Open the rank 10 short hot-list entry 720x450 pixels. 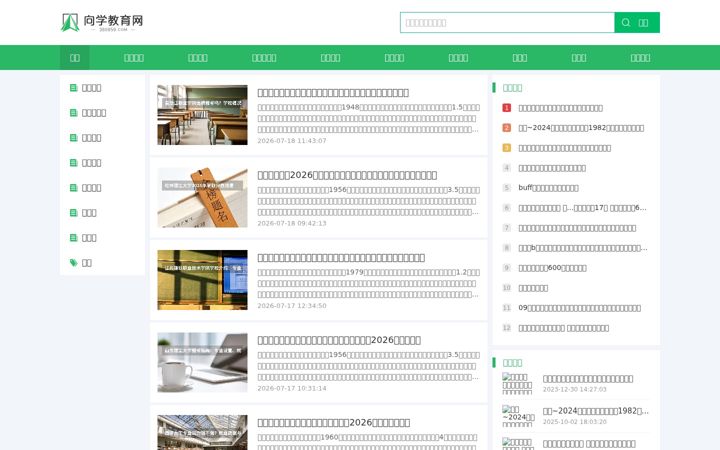click(x=533, y=288)
